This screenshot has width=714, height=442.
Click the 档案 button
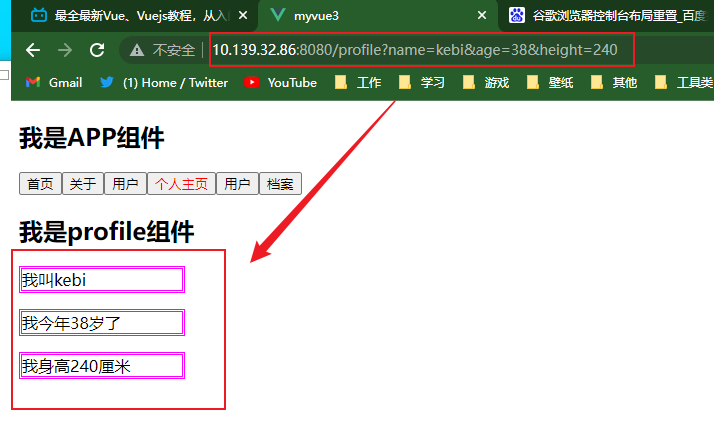(280, 184)
